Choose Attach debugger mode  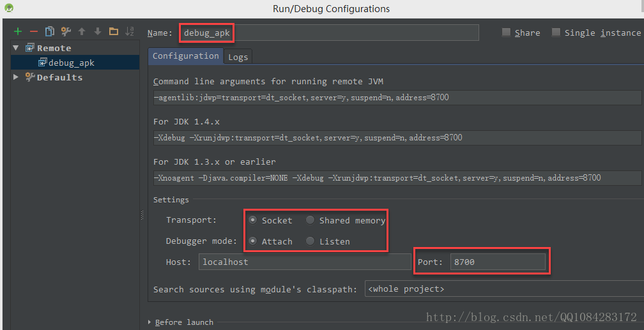tap(252, 241)
